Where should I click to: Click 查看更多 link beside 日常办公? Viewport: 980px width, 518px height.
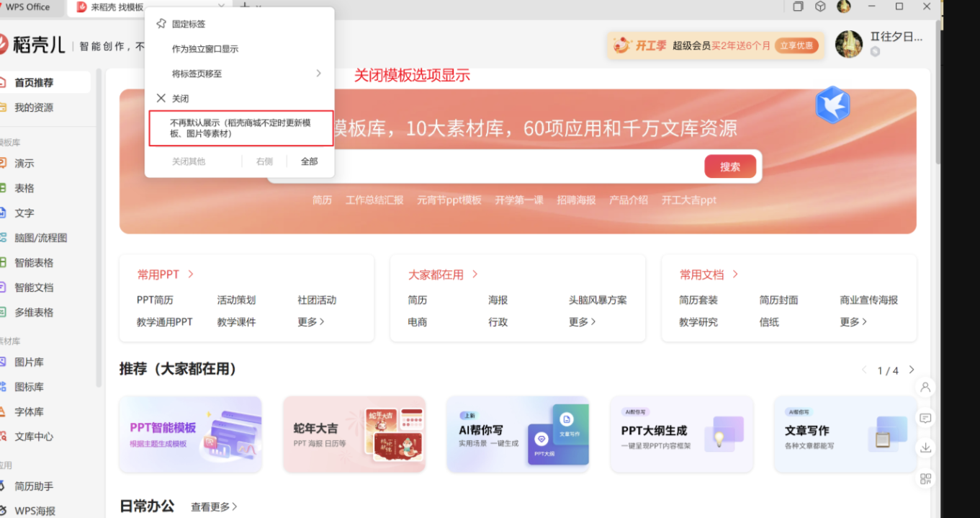click(x=214, y=507)
